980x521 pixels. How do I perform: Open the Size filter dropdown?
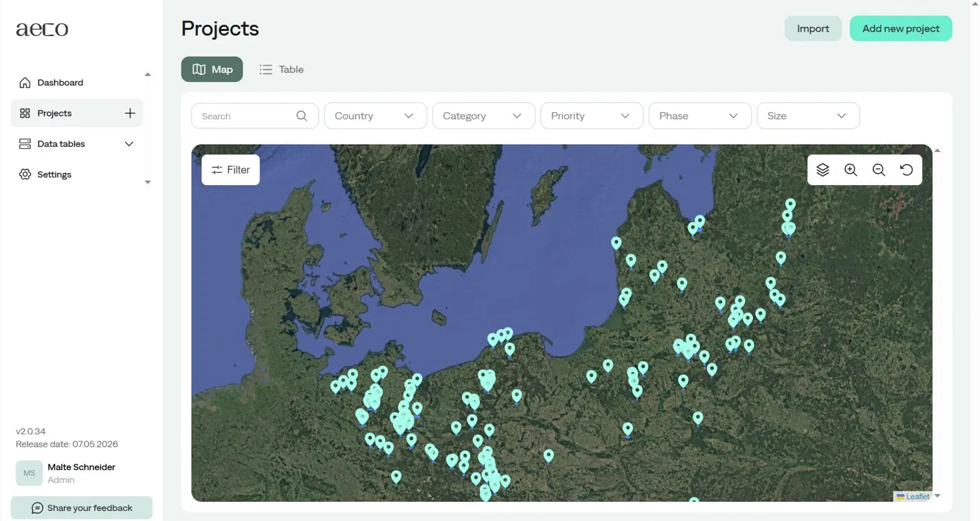(808, 116)
